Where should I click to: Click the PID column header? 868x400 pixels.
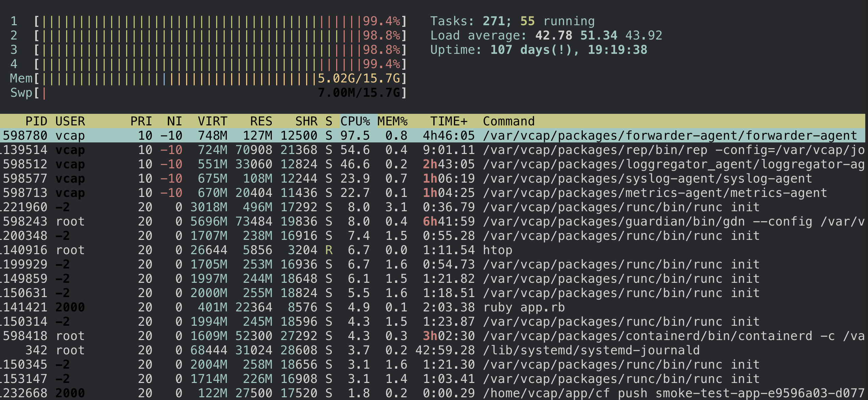tap(37, 121)
